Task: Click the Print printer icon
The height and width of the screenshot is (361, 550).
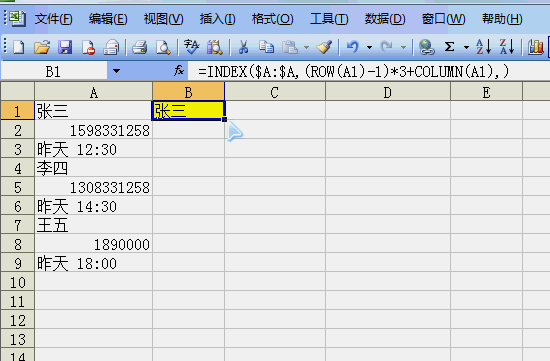Action: [x=140, y=47]
